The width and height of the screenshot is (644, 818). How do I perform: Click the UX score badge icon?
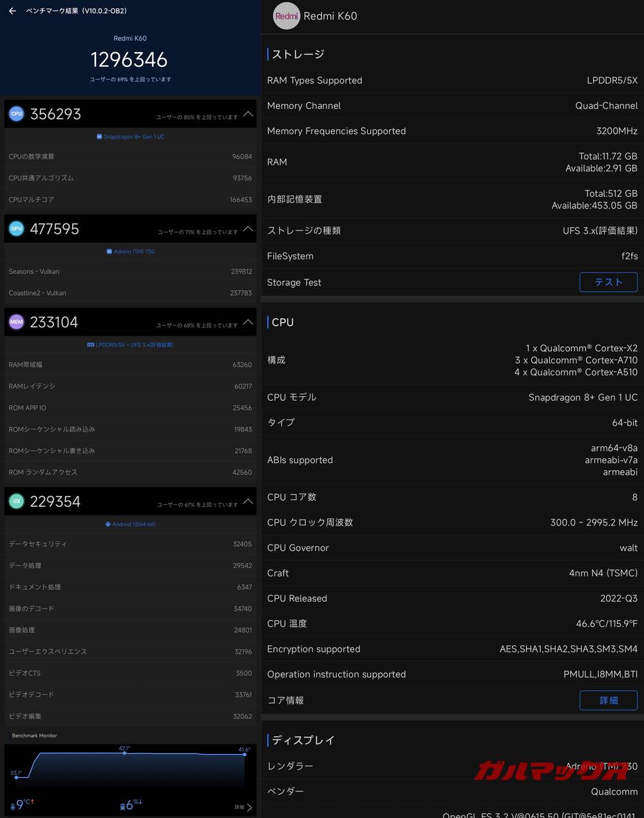pyautogui.click(x=16, y=501)
